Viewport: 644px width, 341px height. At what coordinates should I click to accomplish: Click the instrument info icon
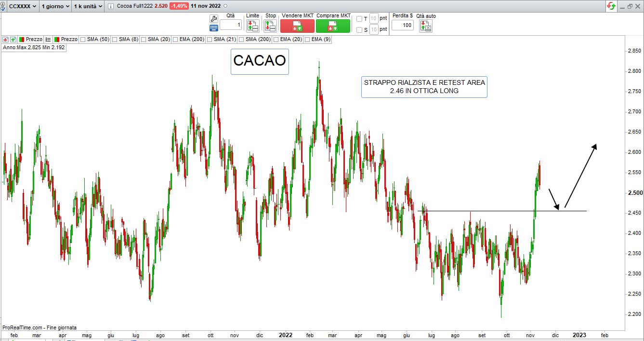click(x=111, y=6)
